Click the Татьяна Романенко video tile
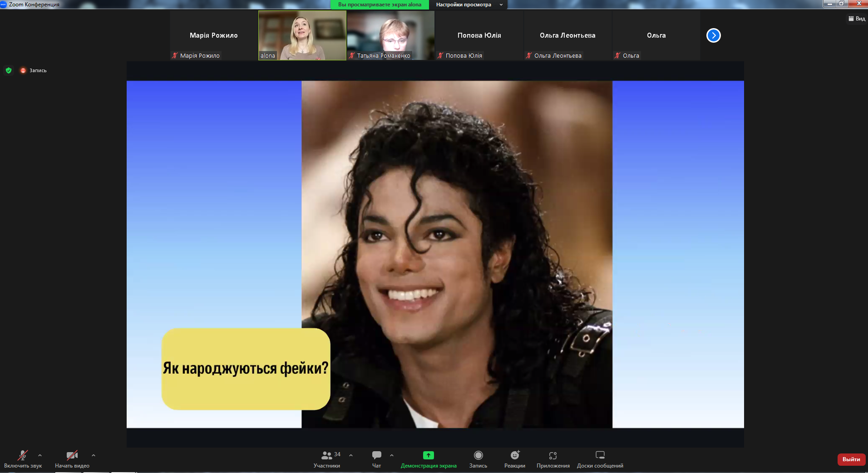This screenshot has width=868, height=473. coord(390,35)
